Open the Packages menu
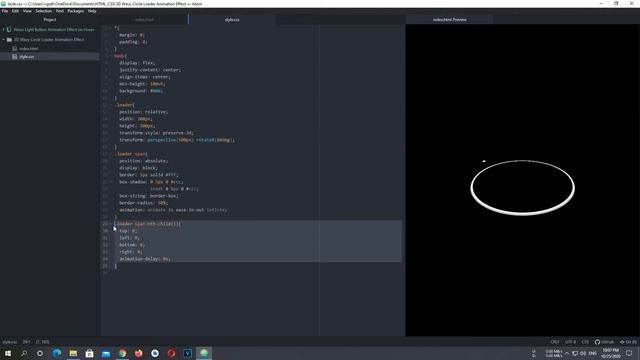This screenshot has height=360, width=640. (x=76, y=11)
